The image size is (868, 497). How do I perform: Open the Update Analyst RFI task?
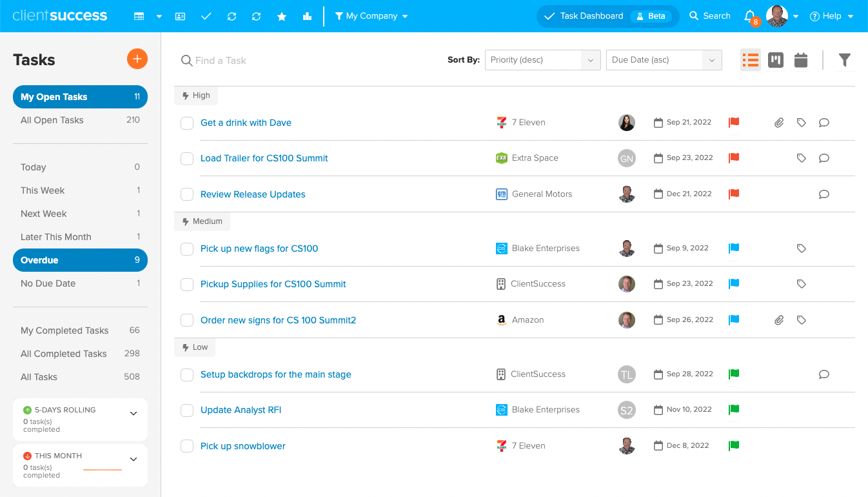tap(241, 410)
